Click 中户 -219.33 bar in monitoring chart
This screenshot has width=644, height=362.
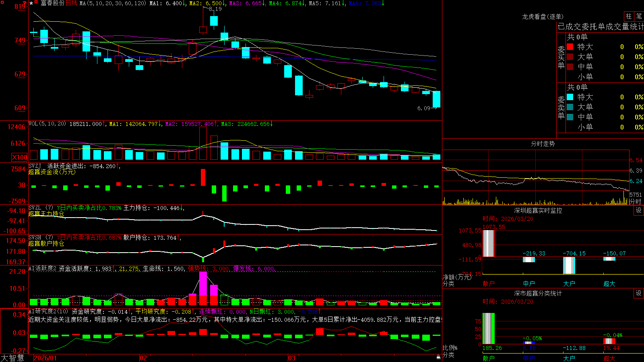[528, 259]
